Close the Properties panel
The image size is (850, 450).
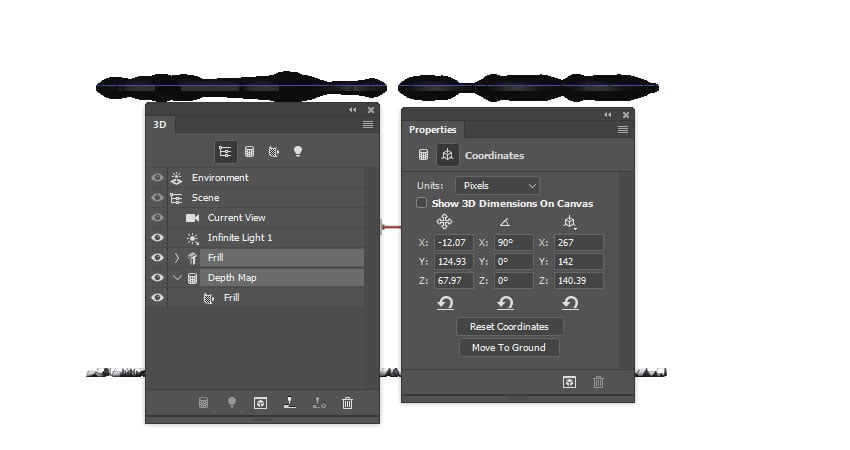click(x=626, y=115)
